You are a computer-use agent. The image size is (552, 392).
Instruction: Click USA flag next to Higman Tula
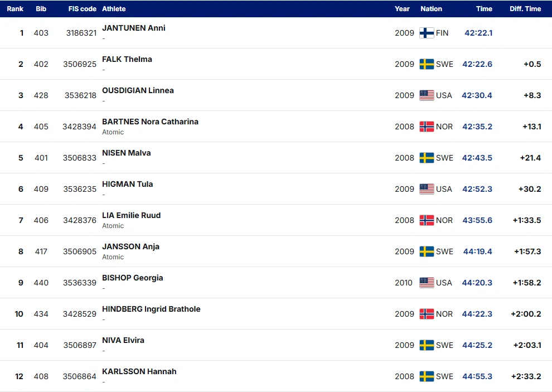tap(427, 189)
